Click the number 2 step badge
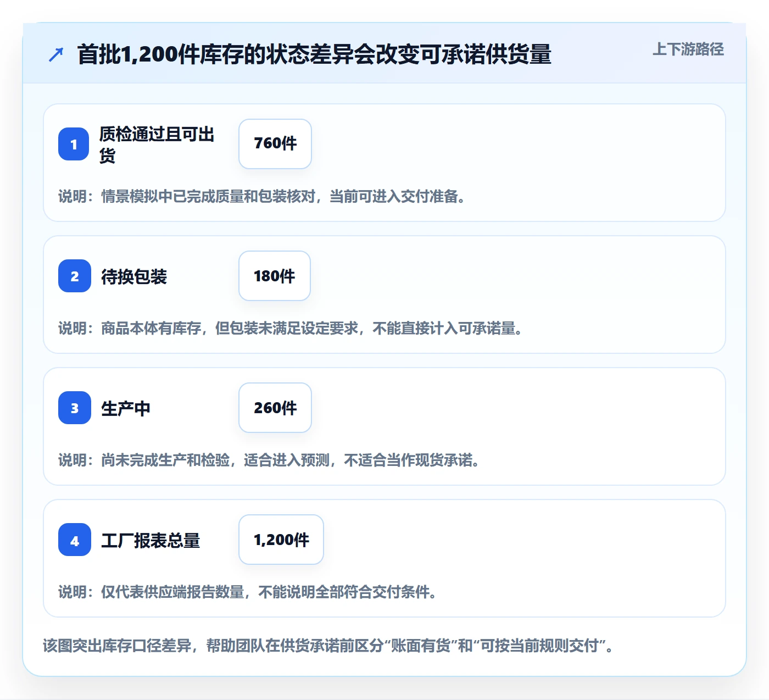Screen dimensions: 769x700 (75, 276)
